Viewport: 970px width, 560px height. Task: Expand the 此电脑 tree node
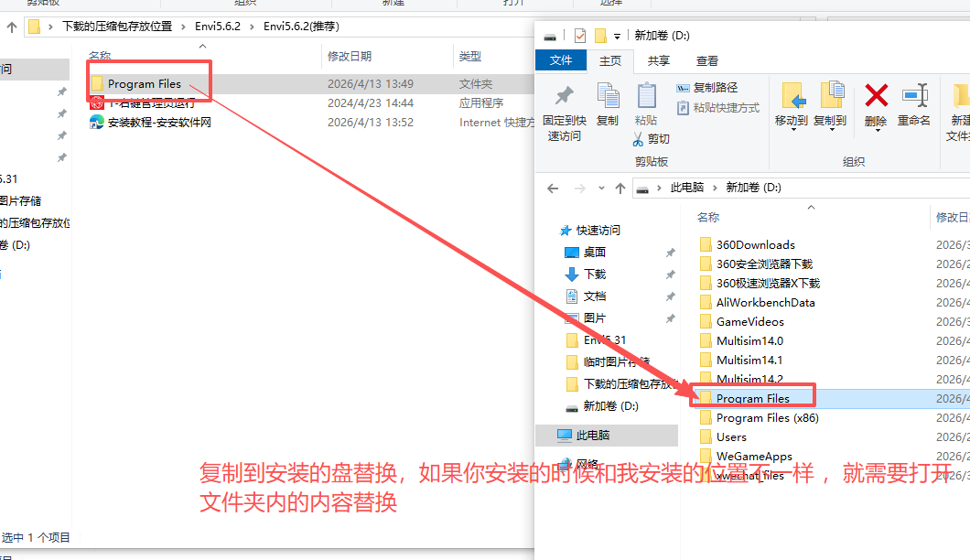pos(553,435)
